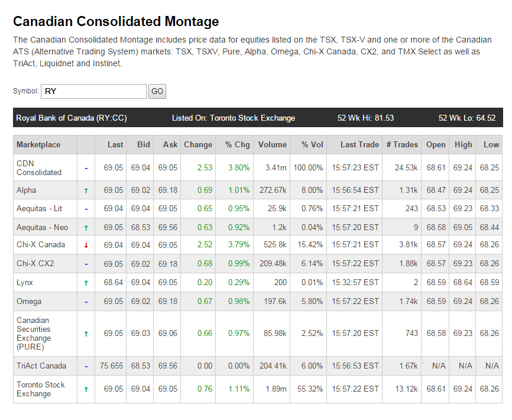512x420 pixels.
Task: Click the % Chg column header
Action: [237, 144]
